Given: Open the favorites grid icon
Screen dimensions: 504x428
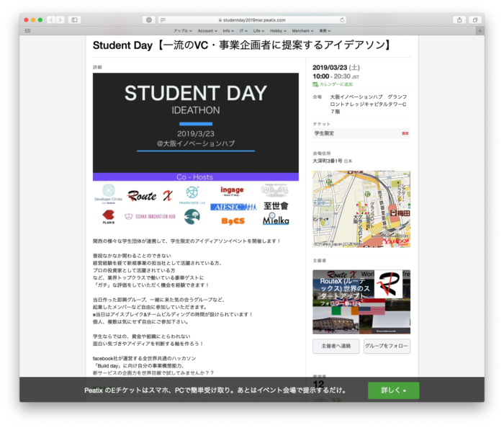Looking at the screenshot, I should (27, 31).
